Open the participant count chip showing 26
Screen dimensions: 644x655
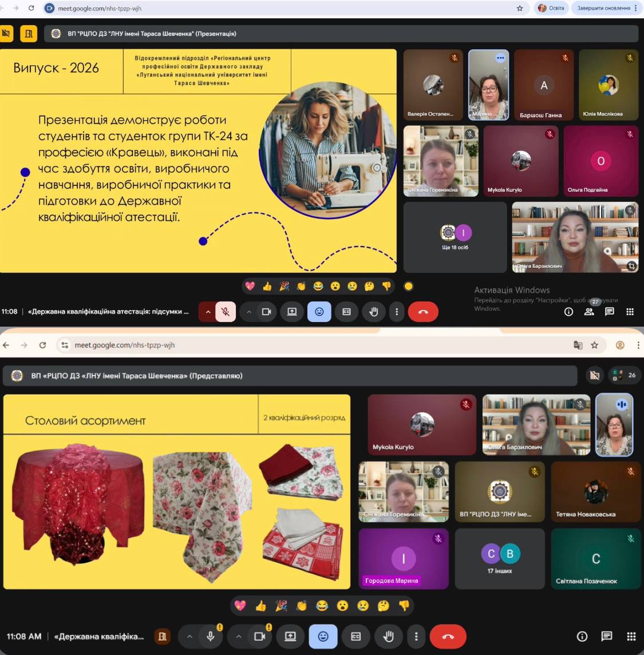click(x=625, y=375)
